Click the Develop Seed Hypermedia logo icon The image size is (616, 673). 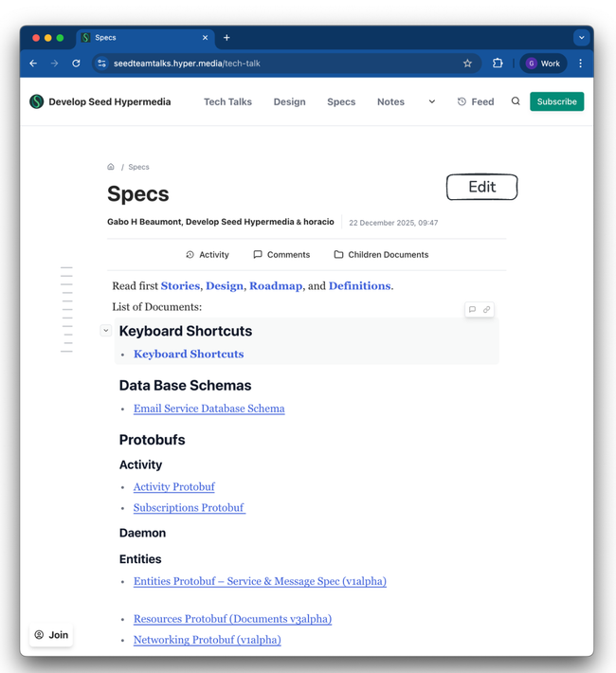tap(37, 101)
